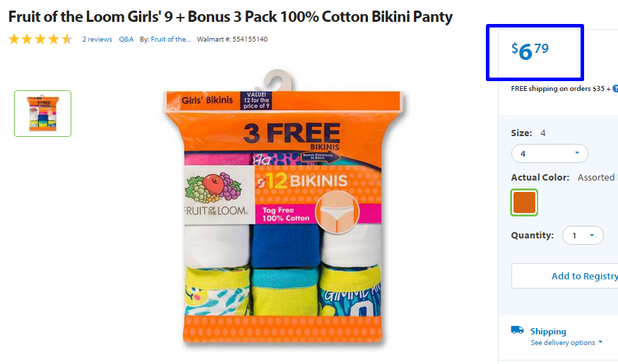Click the Quantity dropdown arrow
The height and width of the screenshot is (364, 618).
point(592,236)
